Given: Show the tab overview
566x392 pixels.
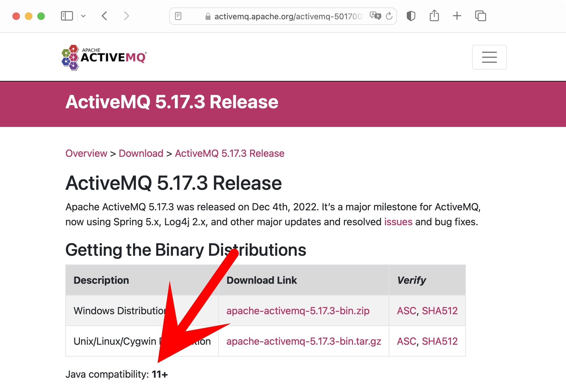Looking at the screenshot, I should pyautogui.click(x=480, y=16).
